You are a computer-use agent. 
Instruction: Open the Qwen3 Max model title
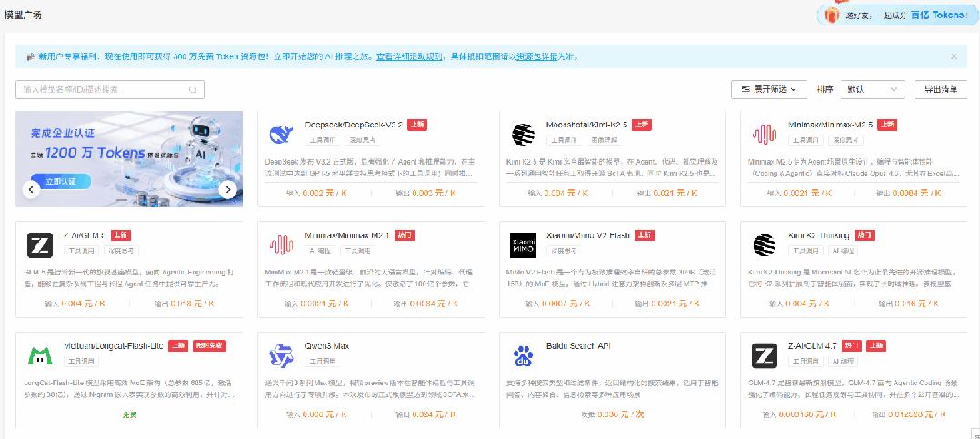[x=327, y=346]
